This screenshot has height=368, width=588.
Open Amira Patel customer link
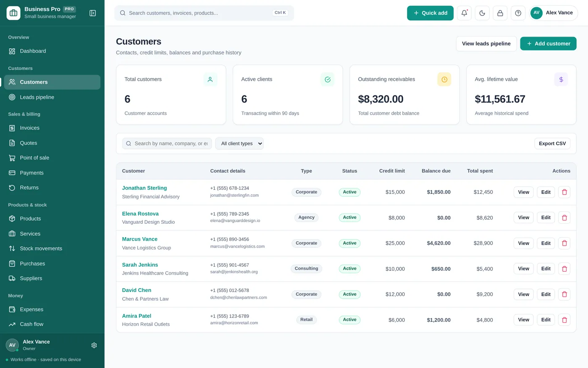[x=136, y=316]
